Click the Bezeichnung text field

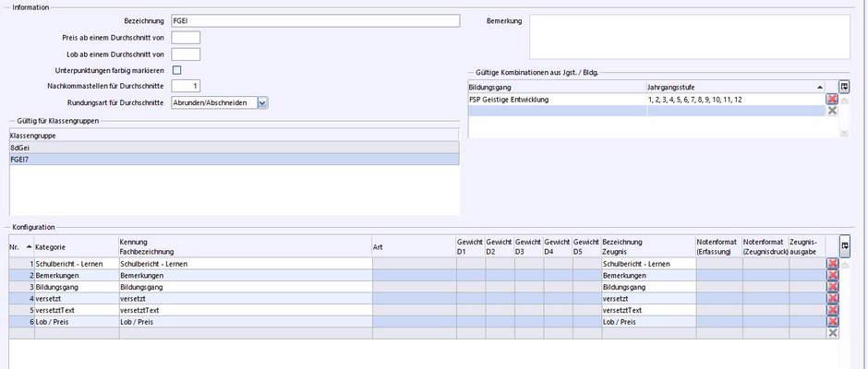pyautogui.click(x=315, y=20)
